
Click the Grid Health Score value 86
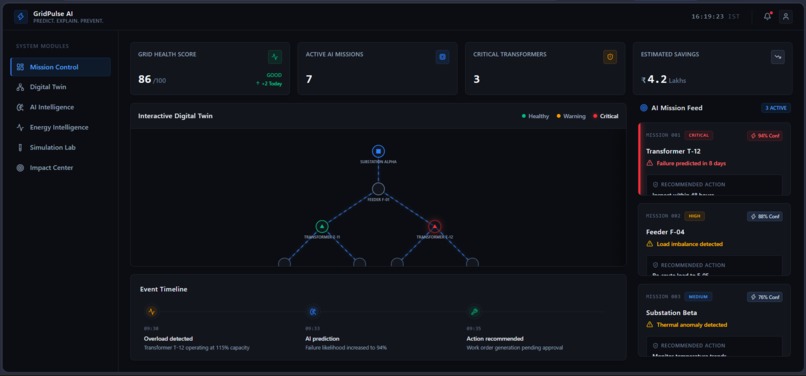pos(144,79)
